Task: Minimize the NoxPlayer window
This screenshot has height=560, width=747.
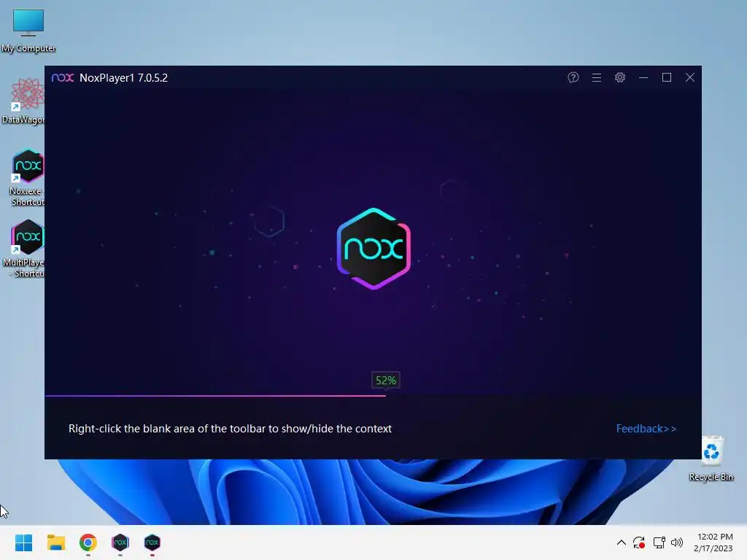Action: coord(643,77)
